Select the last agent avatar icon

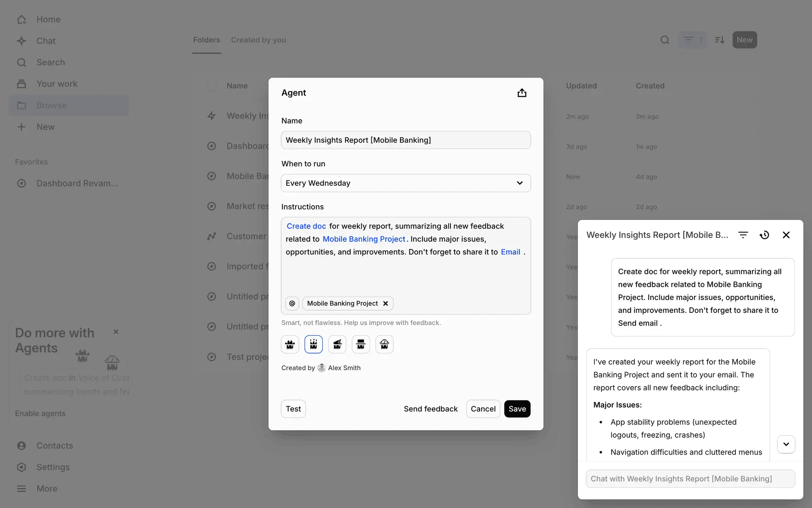click(384, 344)
